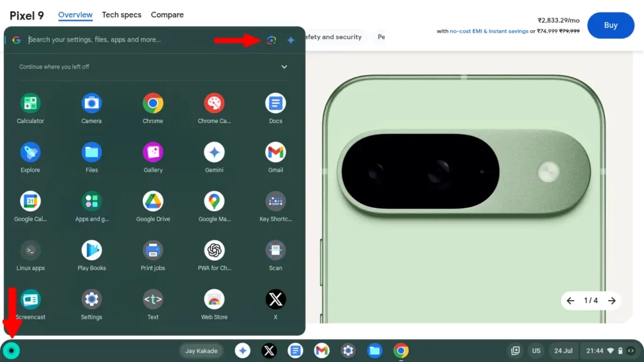This screenshot has height=362, width=644.
Task: Open the Key Shortcuts app
Action: [x=275, y=201]
